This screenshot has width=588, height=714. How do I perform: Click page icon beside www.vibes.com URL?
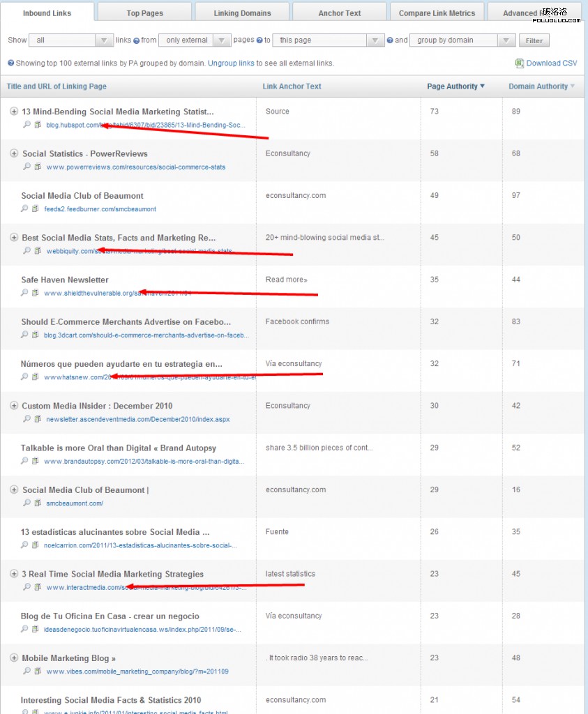pyautogui.click(x=38, y=671)
